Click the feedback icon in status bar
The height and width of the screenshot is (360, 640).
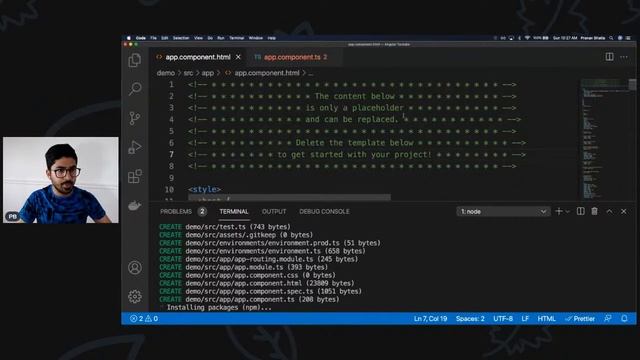tap(608, 318)
